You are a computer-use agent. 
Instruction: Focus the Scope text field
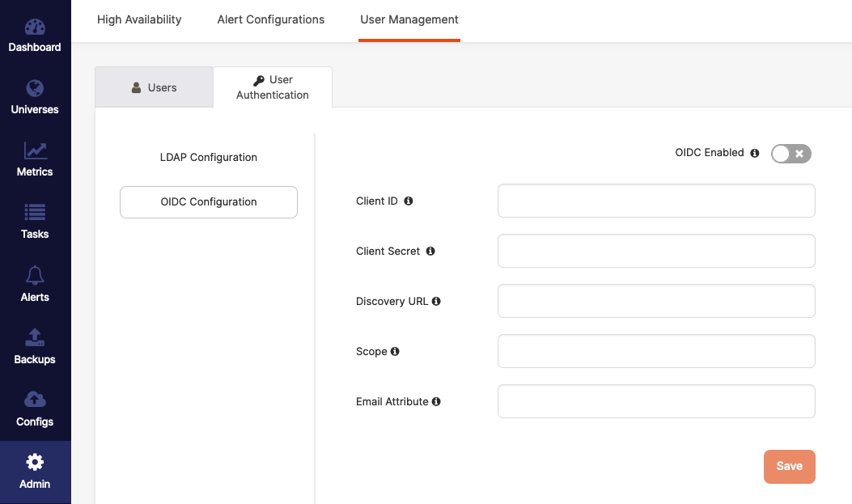pyautogui.click(x=655, y=351)
